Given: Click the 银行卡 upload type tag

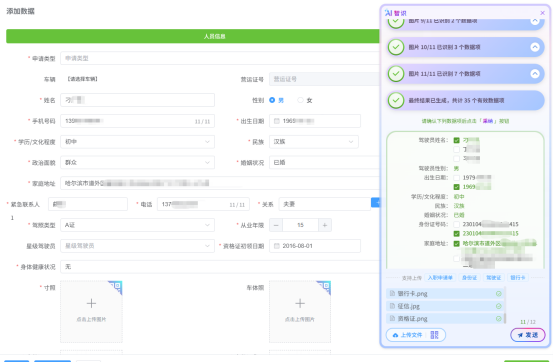Looking at the screenshot, I should [518, 278].
